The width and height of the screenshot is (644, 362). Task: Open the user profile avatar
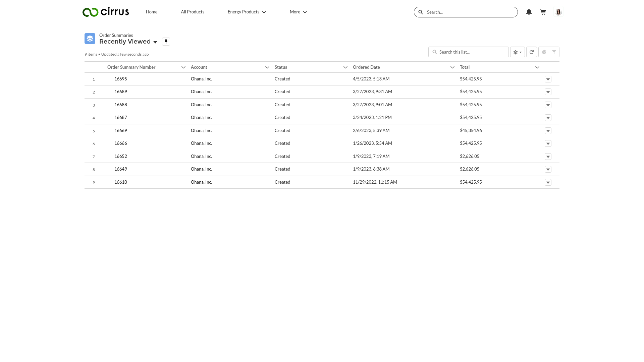click(558, 12)
